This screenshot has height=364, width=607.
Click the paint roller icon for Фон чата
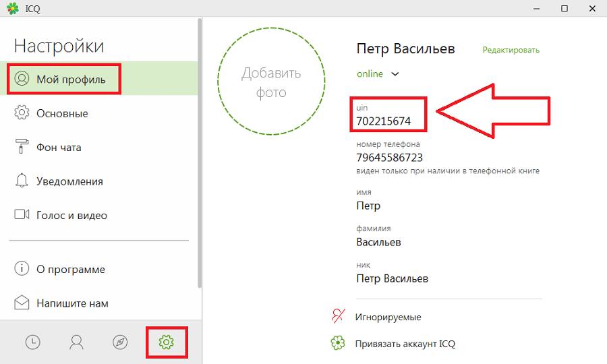[x=22, y=146]
